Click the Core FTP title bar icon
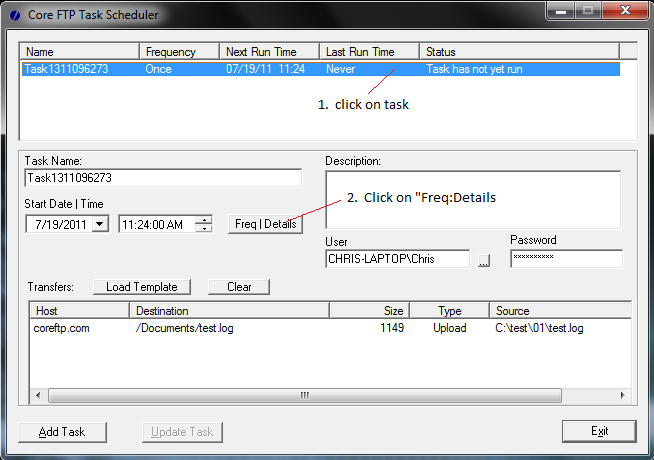Viewport: 654px width, 460px height. [13, 15]
